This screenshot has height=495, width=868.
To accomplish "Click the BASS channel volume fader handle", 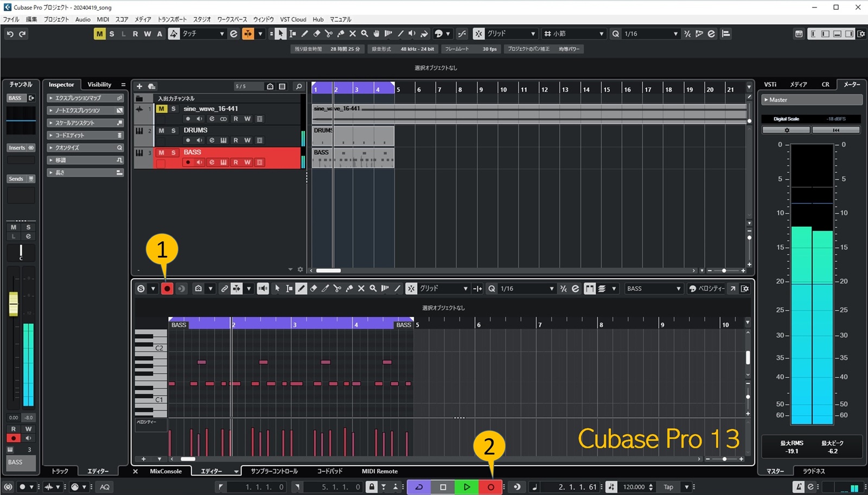I will 14,304.
